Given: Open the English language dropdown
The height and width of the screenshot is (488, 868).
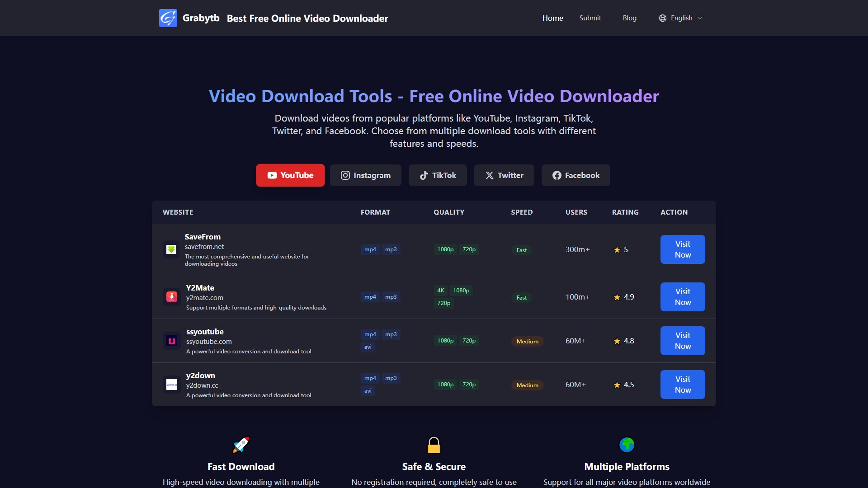Looking at the screenshot, I should click(681, 18).
